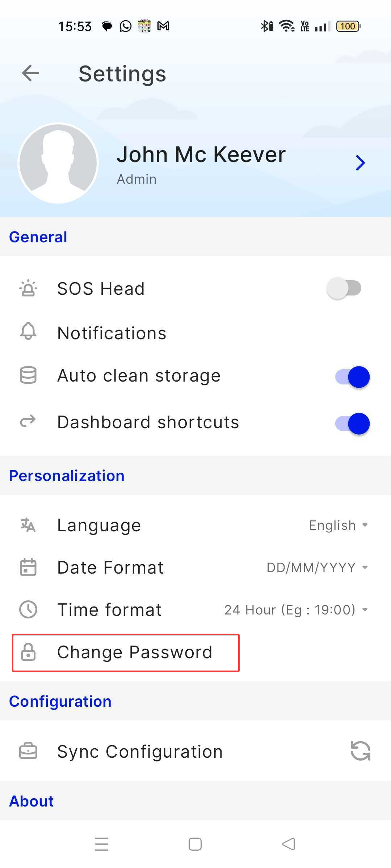Tap the profile avatar picture
391x868 pixels.
[58, 163]
